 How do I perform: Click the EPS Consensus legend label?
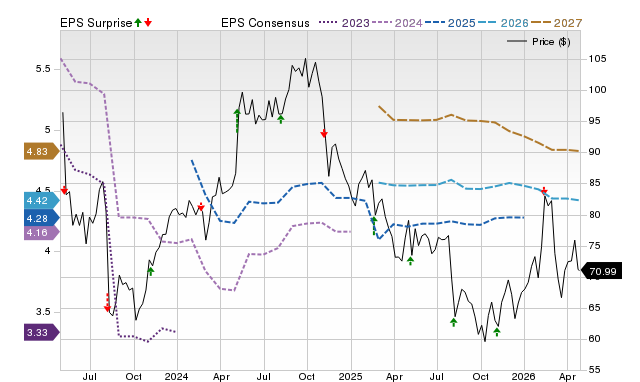tap(265, 23)
